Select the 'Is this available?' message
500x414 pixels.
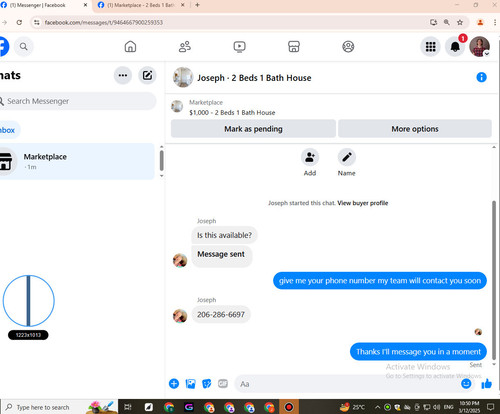point(224,235)
